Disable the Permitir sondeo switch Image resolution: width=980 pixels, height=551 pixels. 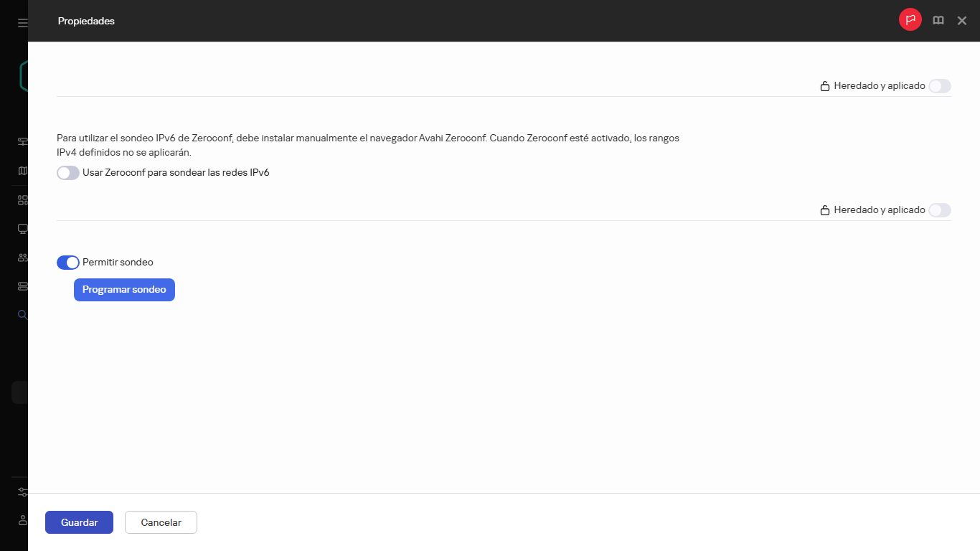pos(68,263)
